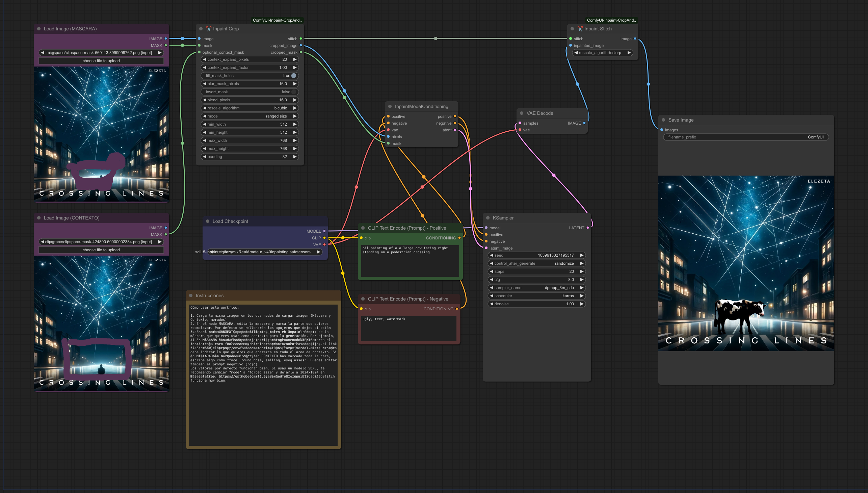Click the filename_prefix field in Save Image
868x493 pixels.
click(x=746, y=137)
